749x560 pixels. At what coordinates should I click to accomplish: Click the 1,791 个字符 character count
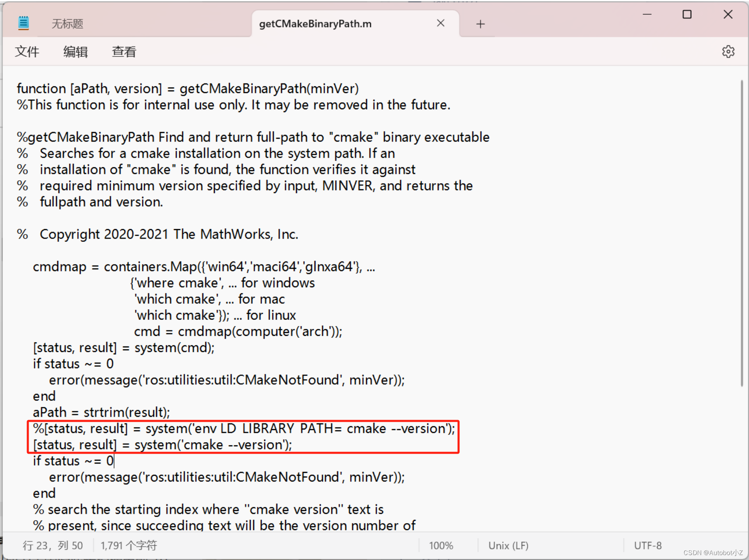point(129,546)
